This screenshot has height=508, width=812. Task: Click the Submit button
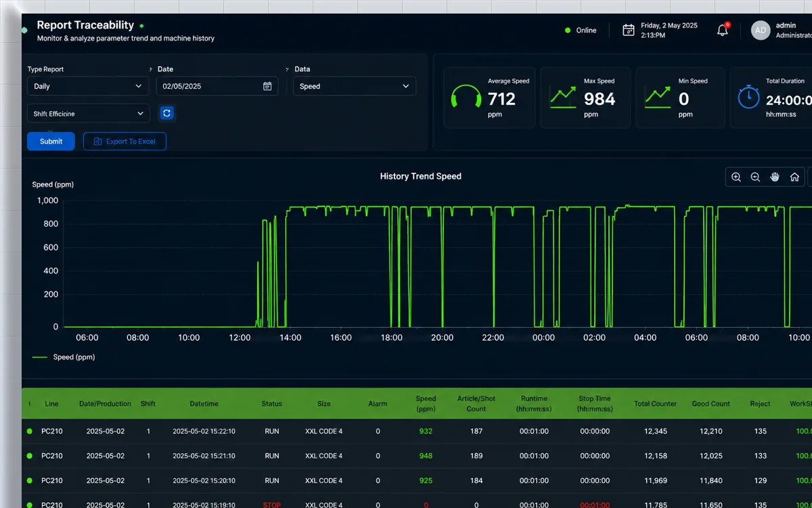click(51, 141)
